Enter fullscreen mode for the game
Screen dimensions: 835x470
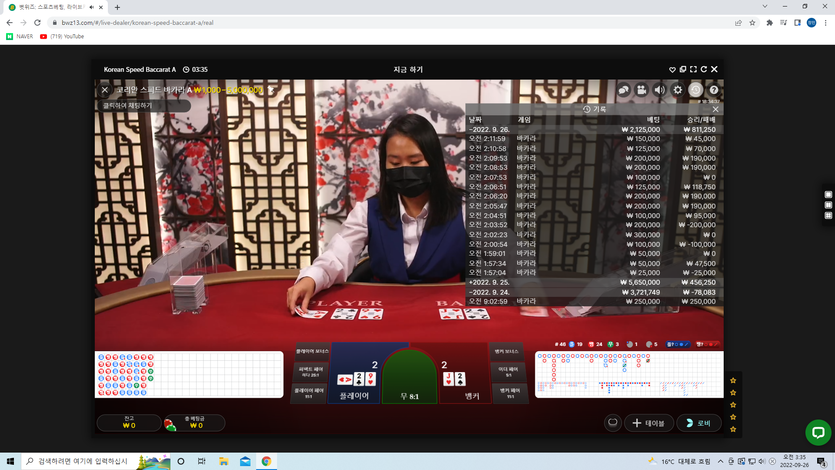coord(693,69)
